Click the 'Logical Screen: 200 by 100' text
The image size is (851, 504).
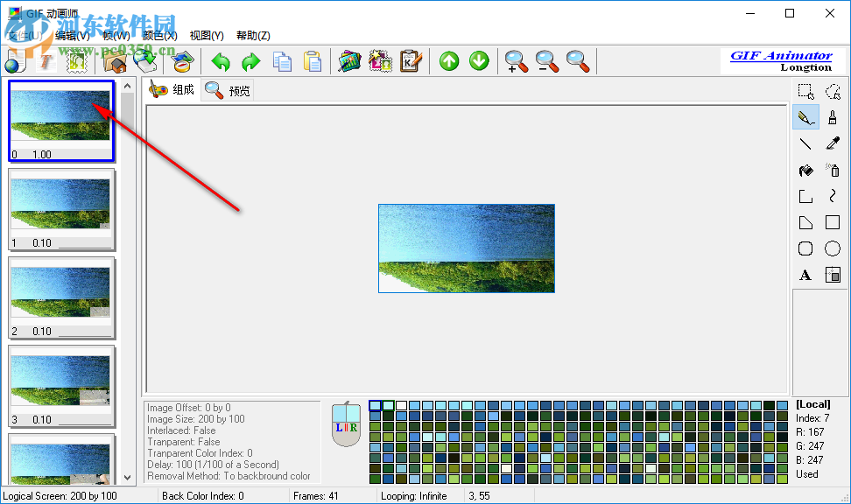[x=60, y=496]
